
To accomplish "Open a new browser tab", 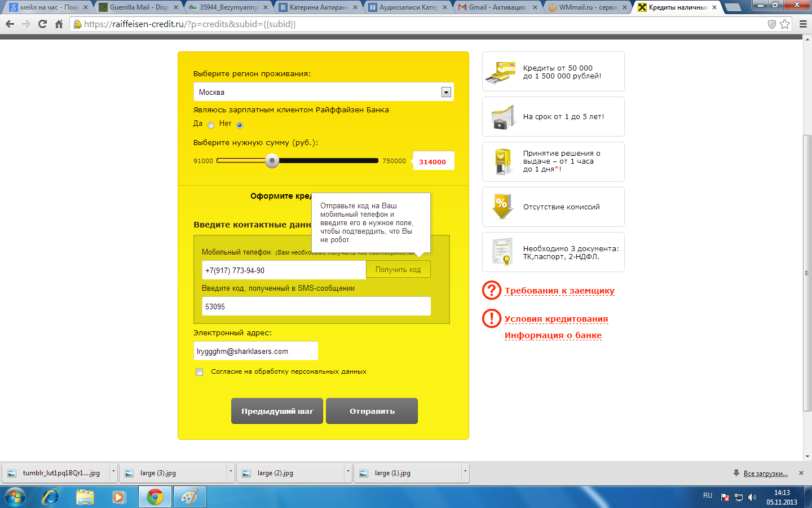I will [732, 7].
